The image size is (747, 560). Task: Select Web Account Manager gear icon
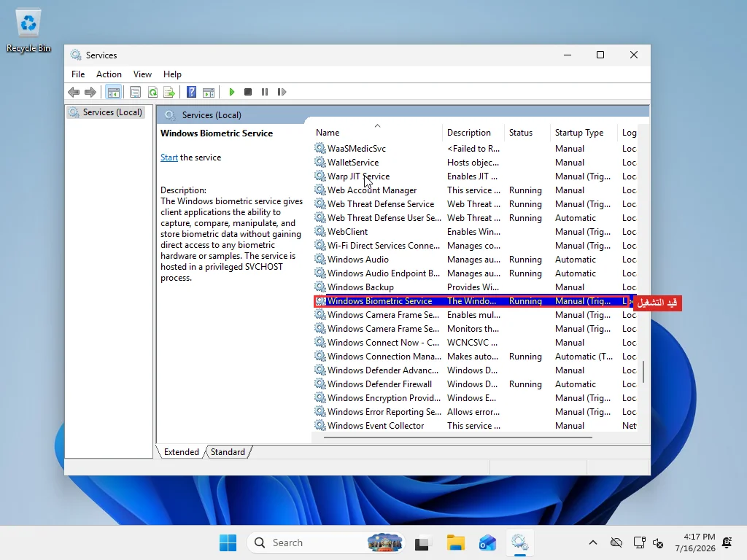click(x=320, y=190)
